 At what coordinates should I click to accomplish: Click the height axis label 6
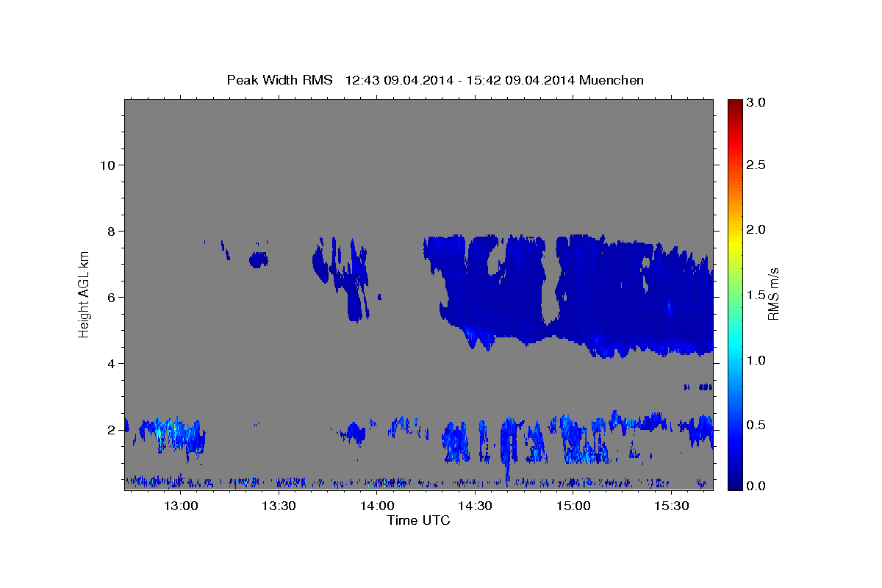coord(111,297)
